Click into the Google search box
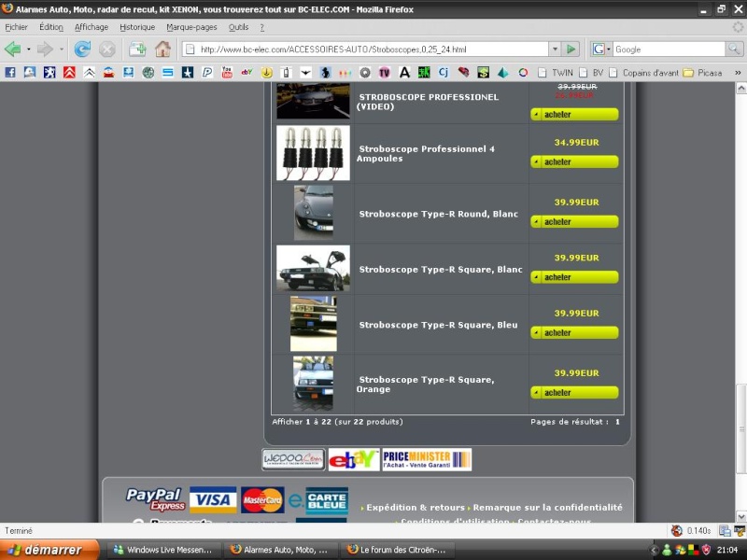 point(669,49)
